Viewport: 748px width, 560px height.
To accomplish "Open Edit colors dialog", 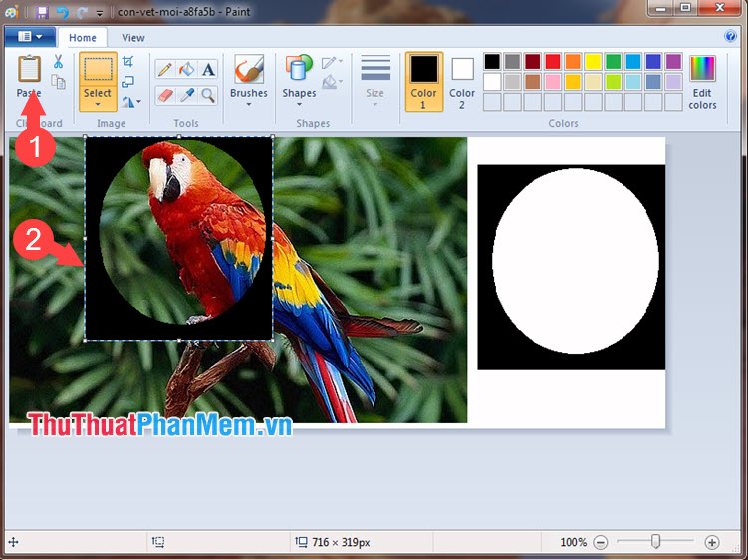I will pos(702,82).
